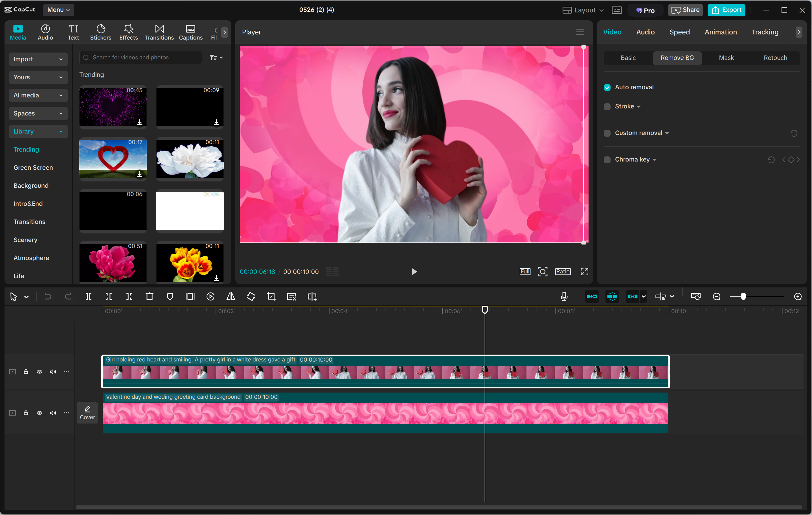Rotate the selected clip

click(x=251, y=296)
